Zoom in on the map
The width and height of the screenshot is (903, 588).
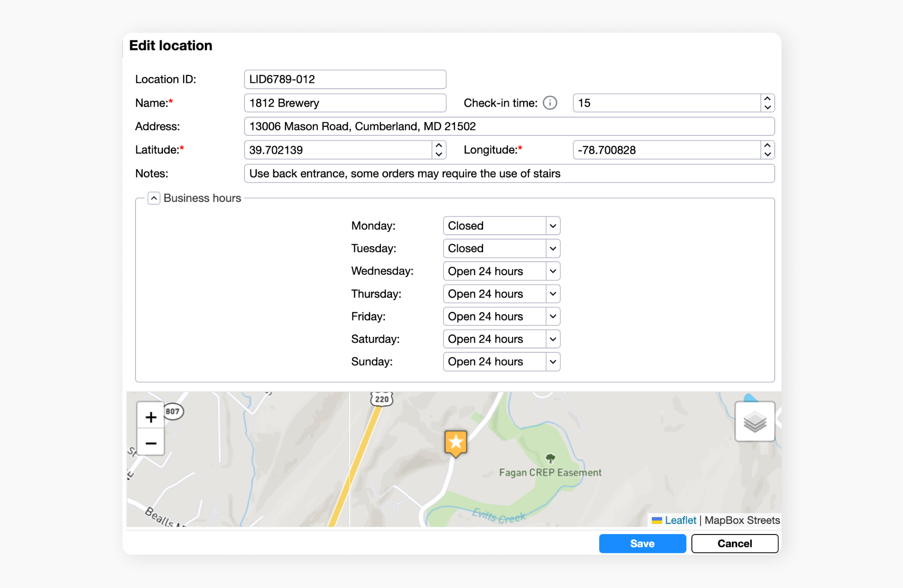point(150,416)
